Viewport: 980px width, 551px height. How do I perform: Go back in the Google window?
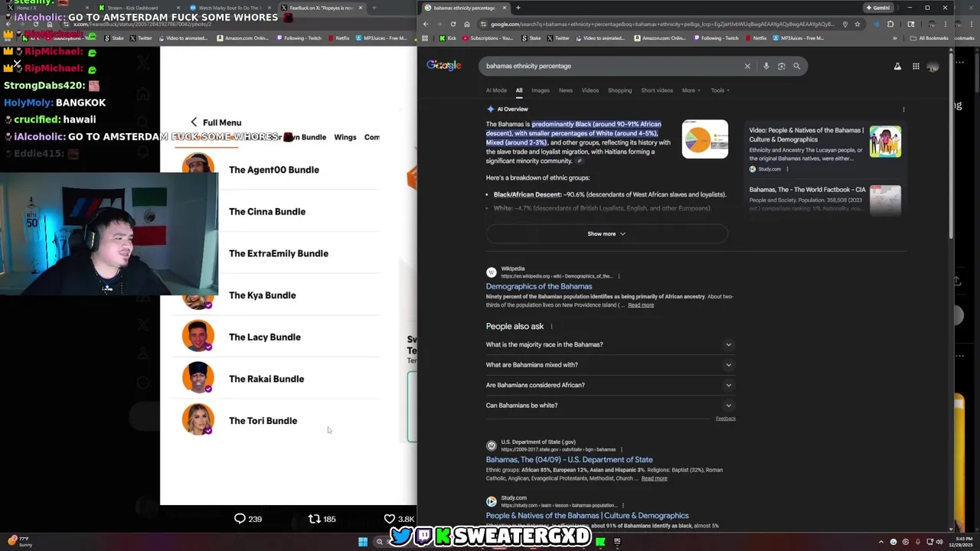pyautogui.click(x=426, y=24)
